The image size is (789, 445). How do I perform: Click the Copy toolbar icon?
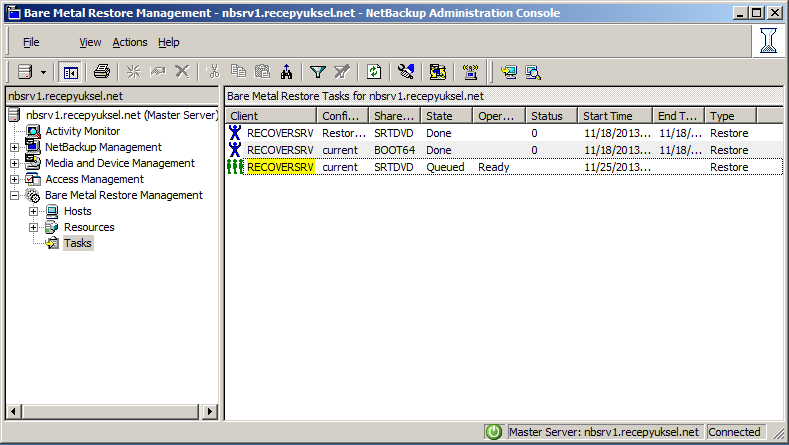click(x=239, y=72)
